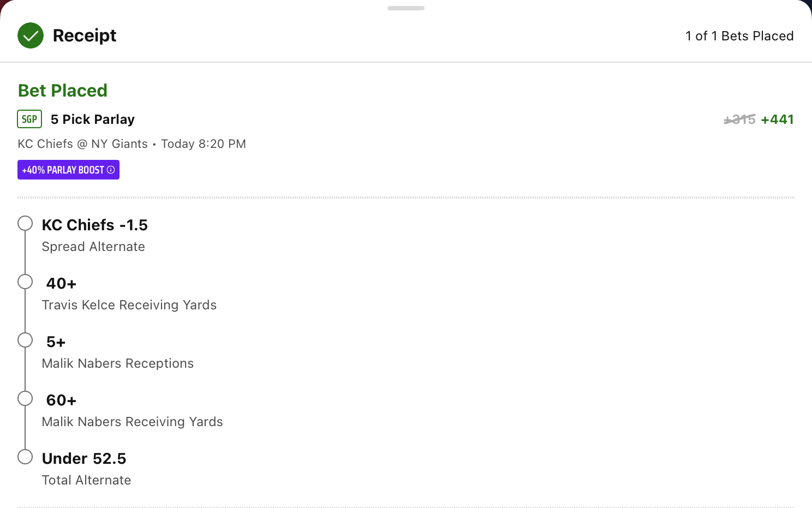Click the Travis Kelce Receiving Yards text

pyautogui.click(x=129, y=305)
